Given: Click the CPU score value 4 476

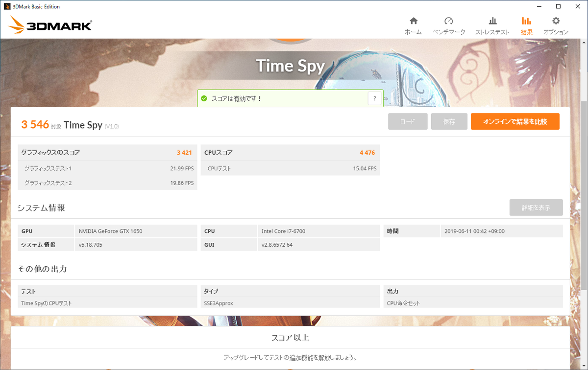Looking at the screenshot, I should (367, 153).
